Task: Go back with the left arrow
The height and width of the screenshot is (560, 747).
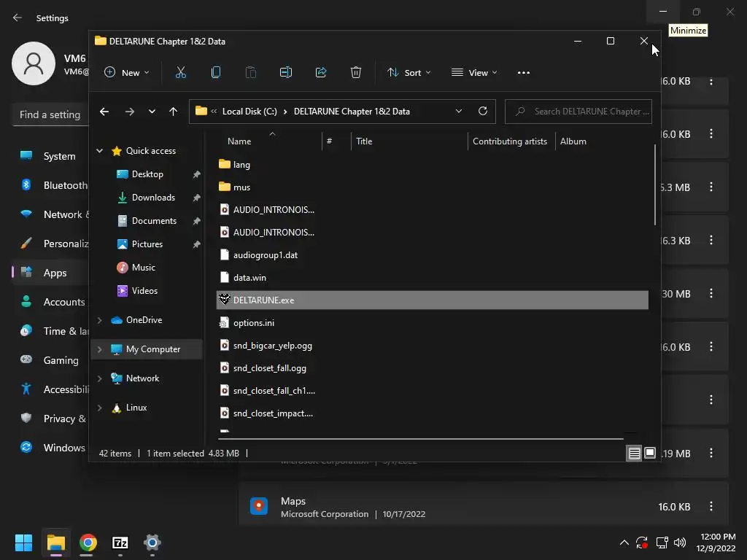Action: point(104,112)
